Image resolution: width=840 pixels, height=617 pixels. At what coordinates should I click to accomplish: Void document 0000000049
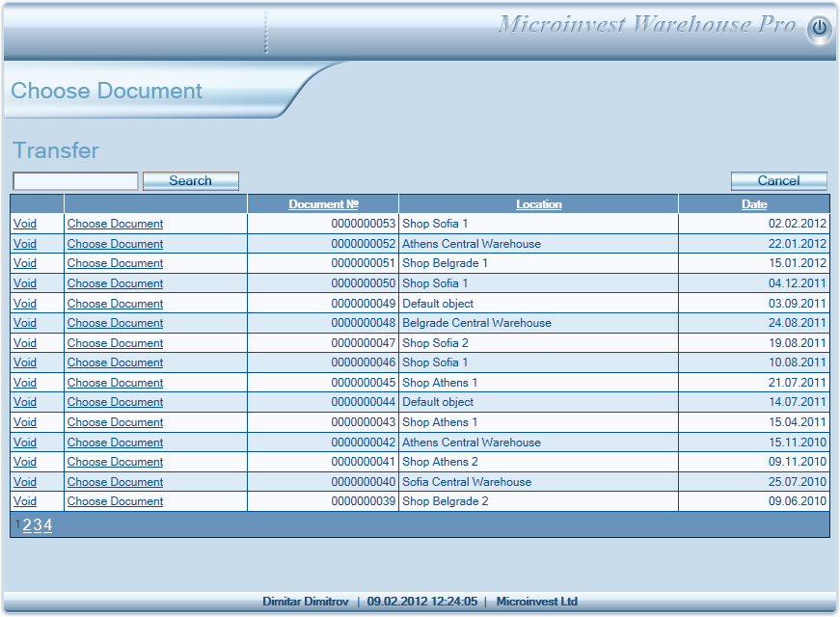point(25,304)
